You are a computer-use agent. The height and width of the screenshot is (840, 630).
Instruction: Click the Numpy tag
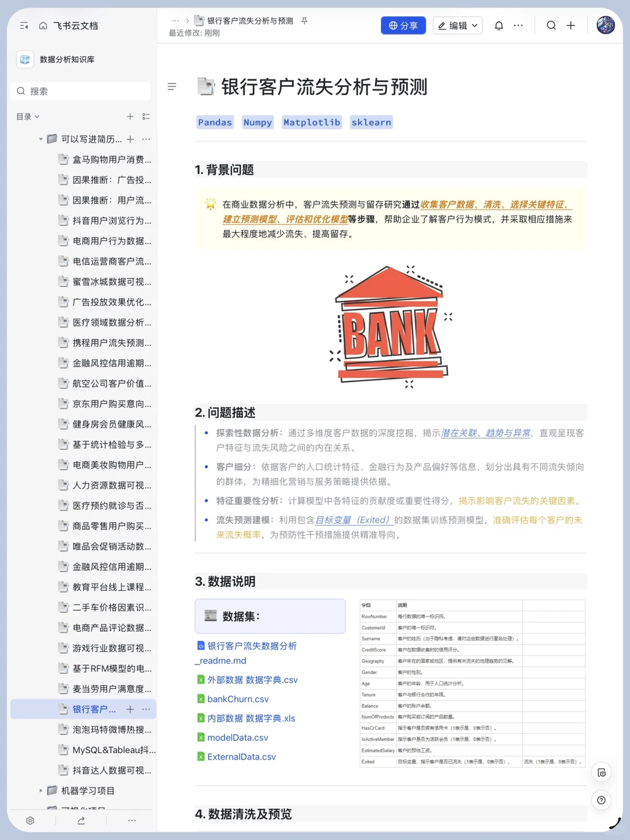[257, 123]
